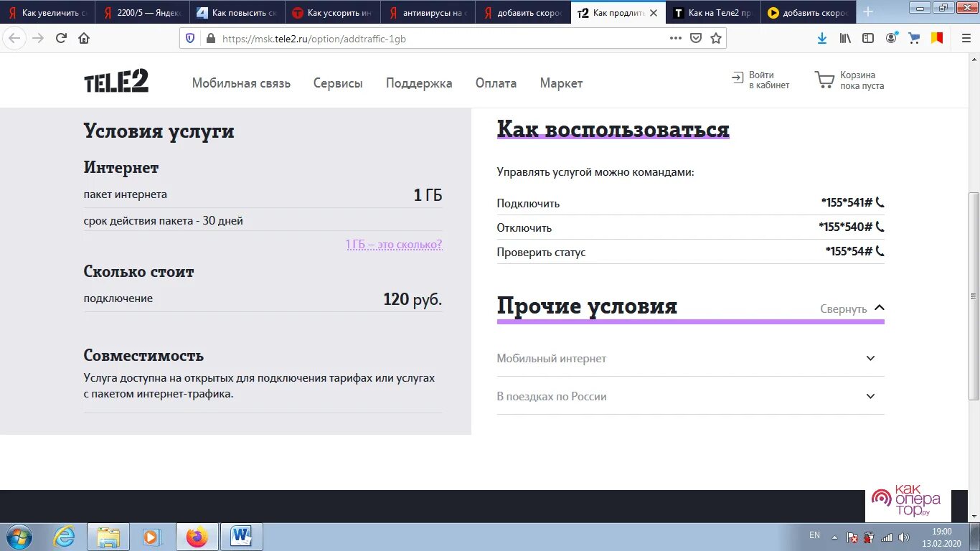Viewport: 980px width, 551px height.
Task: Click the volume speaker tray icon
Action: pos(904,537)
